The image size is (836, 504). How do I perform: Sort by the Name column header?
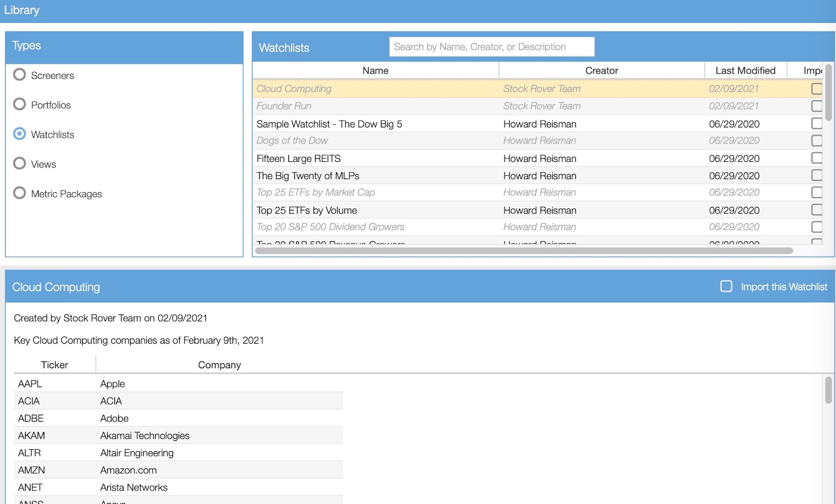click(x=376, y=71)
